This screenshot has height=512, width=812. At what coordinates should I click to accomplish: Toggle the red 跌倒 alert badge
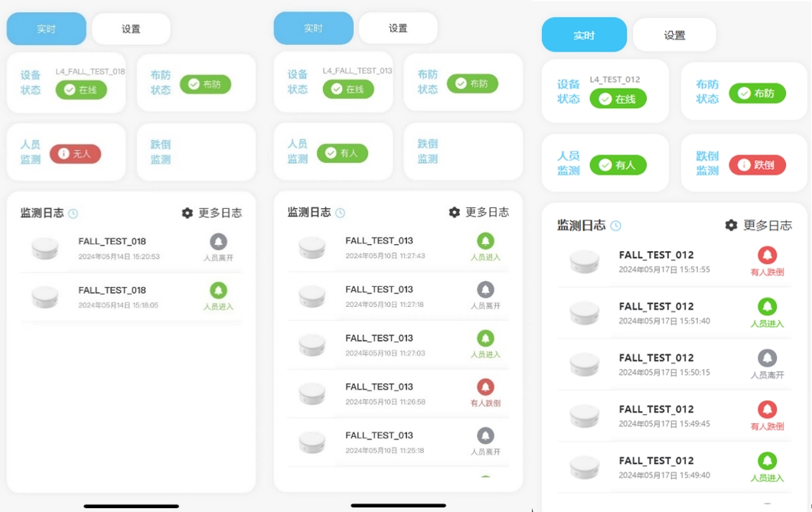click(x=757, y=165)
